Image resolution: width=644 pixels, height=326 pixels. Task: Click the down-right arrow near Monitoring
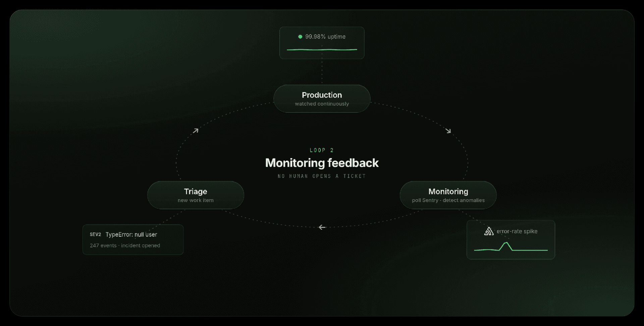click(448, 131)
